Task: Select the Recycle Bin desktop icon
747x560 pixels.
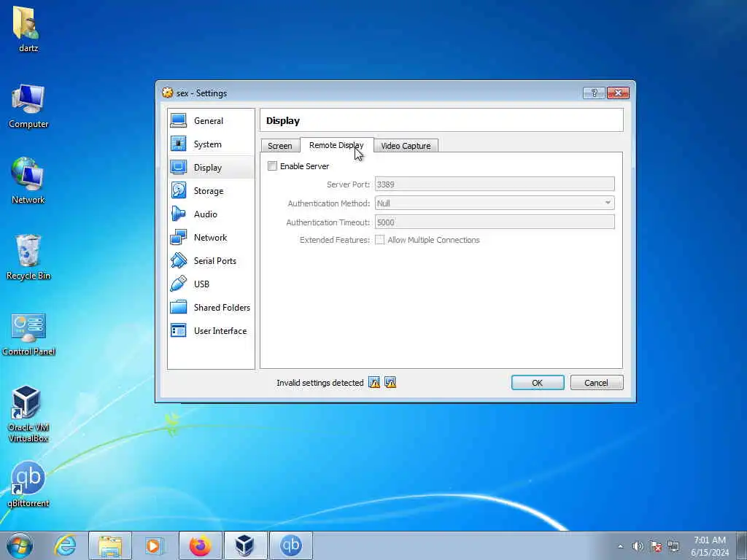Action: click(x=28, y=257)
